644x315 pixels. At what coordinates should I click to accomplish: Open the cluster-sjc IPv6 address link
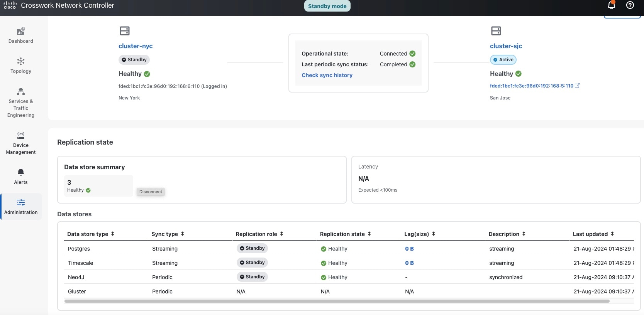tap(532, 86)
